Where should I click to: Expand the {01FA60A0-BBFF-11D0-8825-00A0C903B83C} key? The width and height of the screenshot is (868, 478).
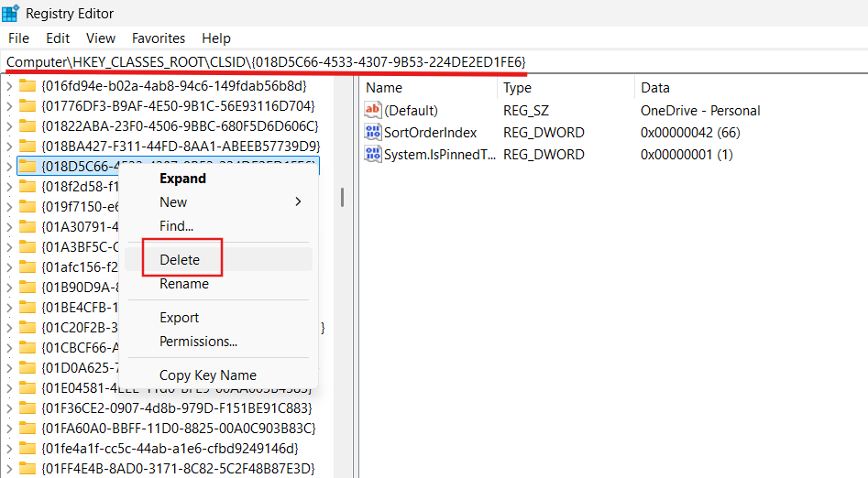[9, 429]
